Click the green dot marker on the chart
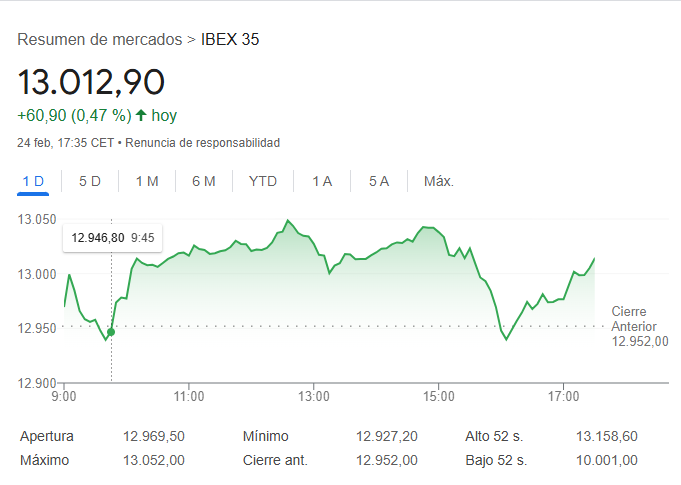This screenshot has width=681, height=485. click(x=111, y=332)
